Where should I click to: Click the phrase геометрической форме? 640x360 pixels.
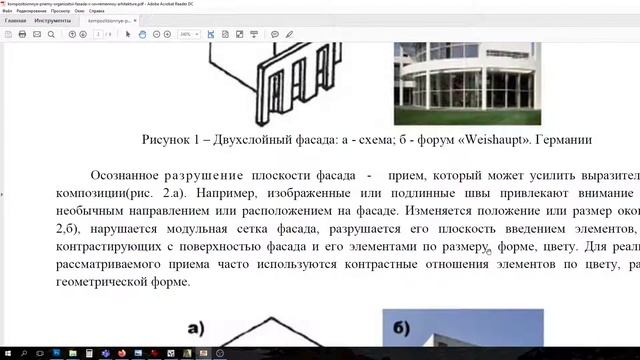click(123, 282)
